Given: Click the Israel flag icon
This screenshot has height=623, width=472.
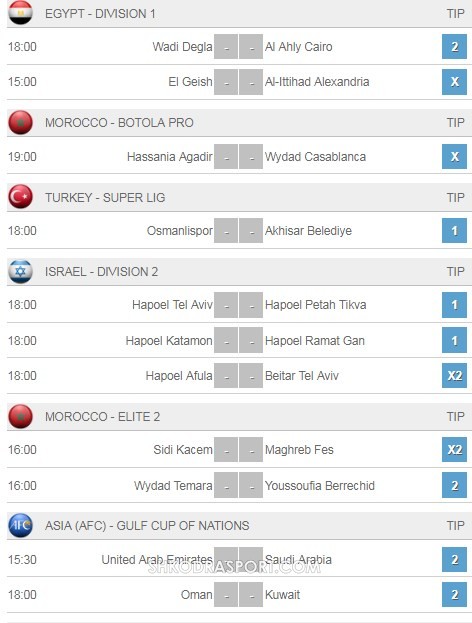Looking at the screenshot, I should (20, 271).
